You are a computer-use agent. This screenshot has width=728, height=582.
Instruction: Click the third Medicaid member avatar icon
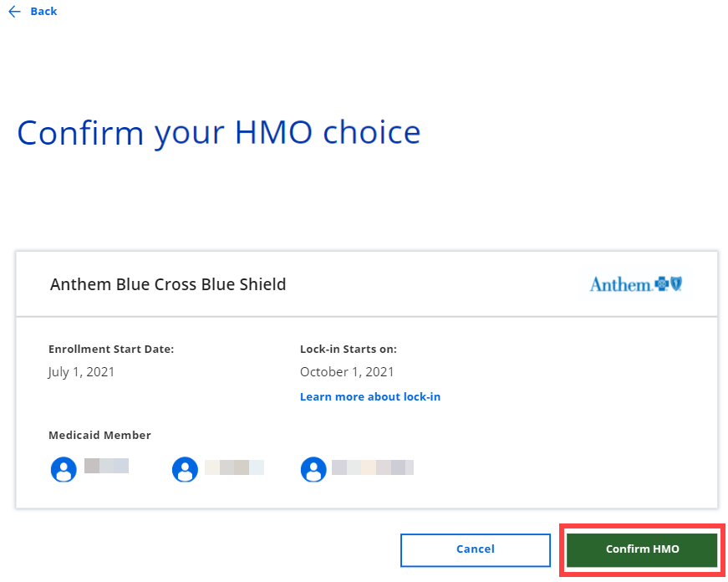pos(313,470)
